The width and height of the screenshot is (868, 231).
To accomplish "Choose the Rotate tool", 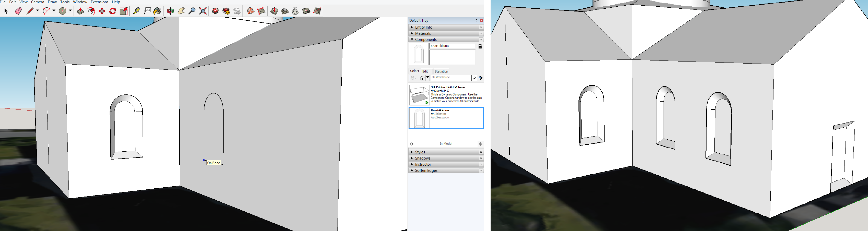I will click(112, 11).
